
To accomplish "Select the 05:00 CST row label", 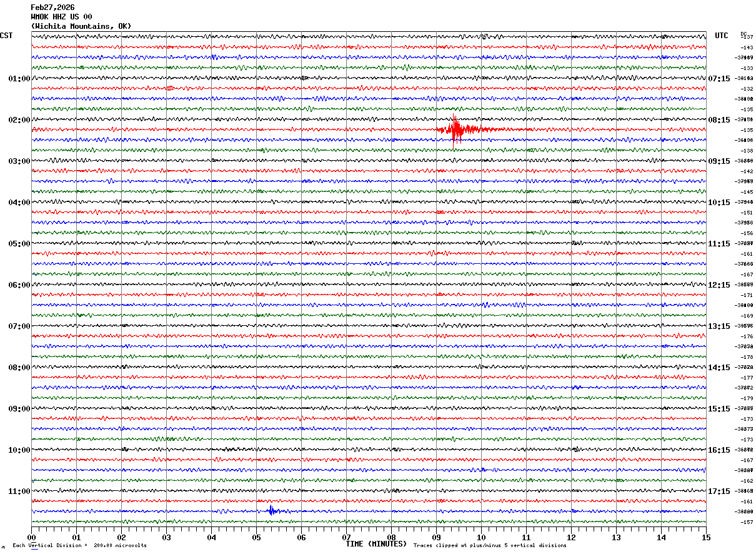I will tap(19, 244).
